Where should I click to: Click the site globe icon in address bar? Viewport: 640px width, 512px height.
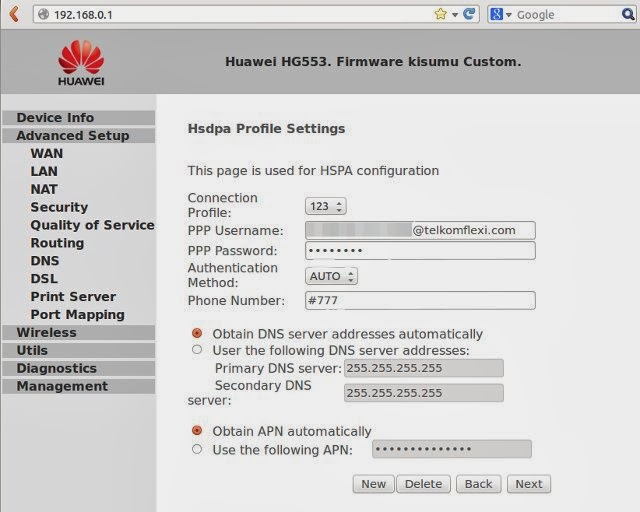pos(43,14)
